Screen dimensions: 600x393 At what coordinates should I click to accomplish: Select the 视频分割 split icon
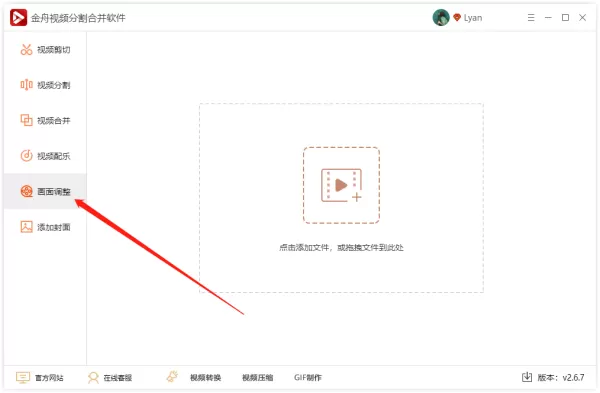(26, 85)
